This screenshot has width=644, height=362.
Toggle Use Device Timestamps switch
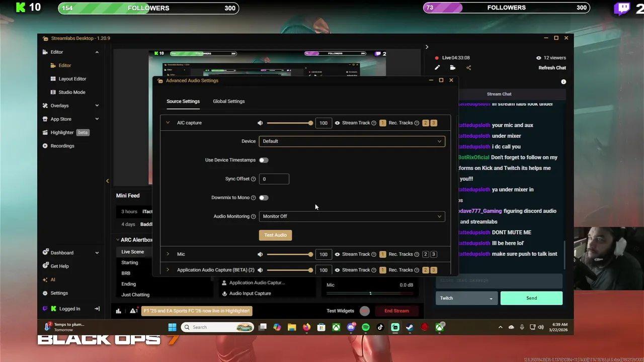click(x=264, y=160)
